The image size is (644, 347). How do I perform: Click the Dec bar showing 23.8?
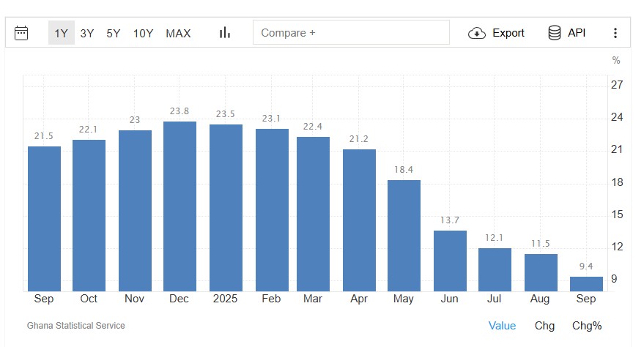click(179, 206)
